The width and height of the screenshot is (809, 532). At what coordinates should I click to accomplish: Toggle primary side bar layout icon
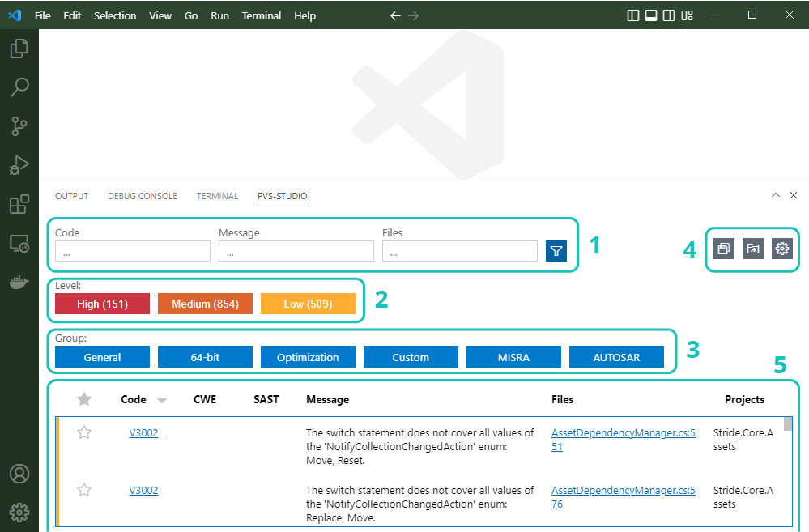633,15
